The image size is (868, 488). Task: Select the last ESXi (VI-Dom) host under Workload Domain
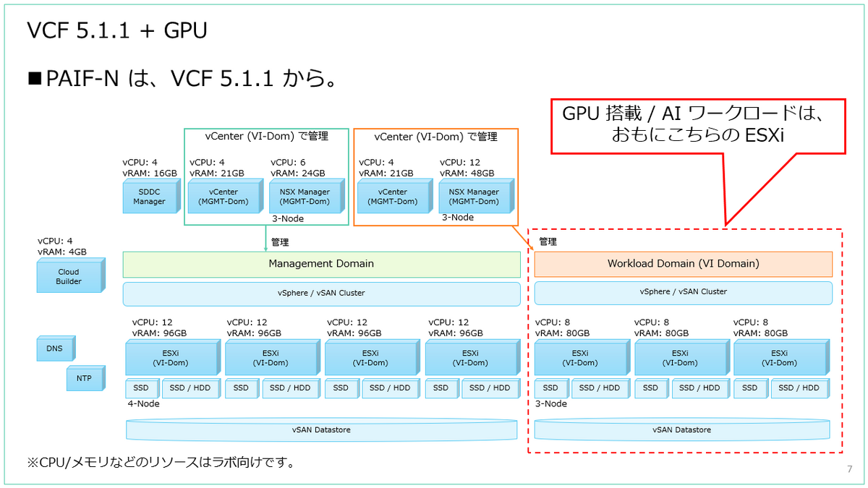coord(781,358)
